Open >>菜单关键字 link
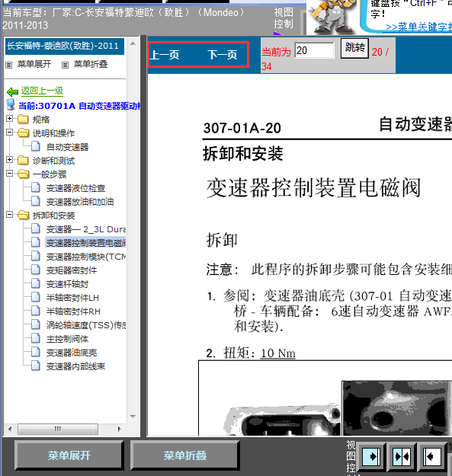 tap(419, 27)
